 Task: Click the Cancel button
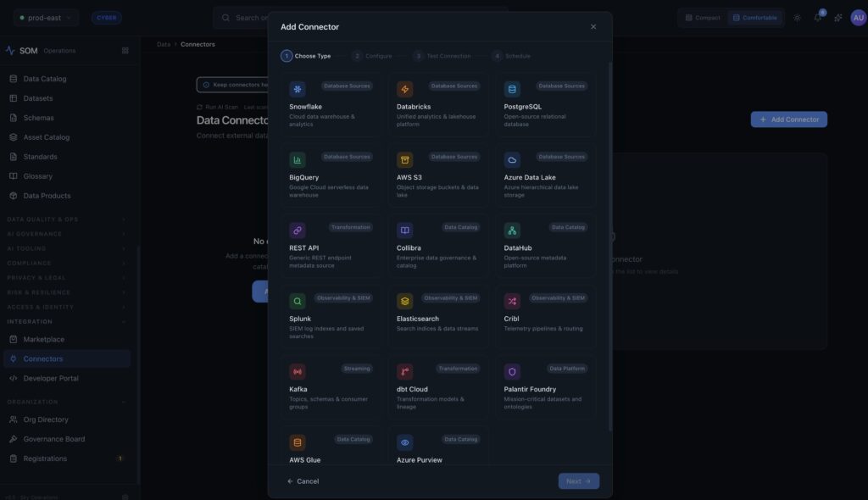303,481
